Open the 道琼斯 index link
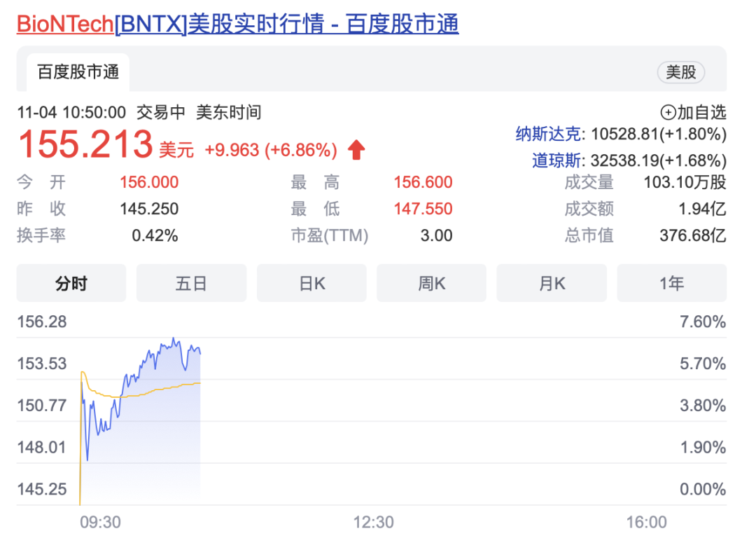 [x=557, y=160]
